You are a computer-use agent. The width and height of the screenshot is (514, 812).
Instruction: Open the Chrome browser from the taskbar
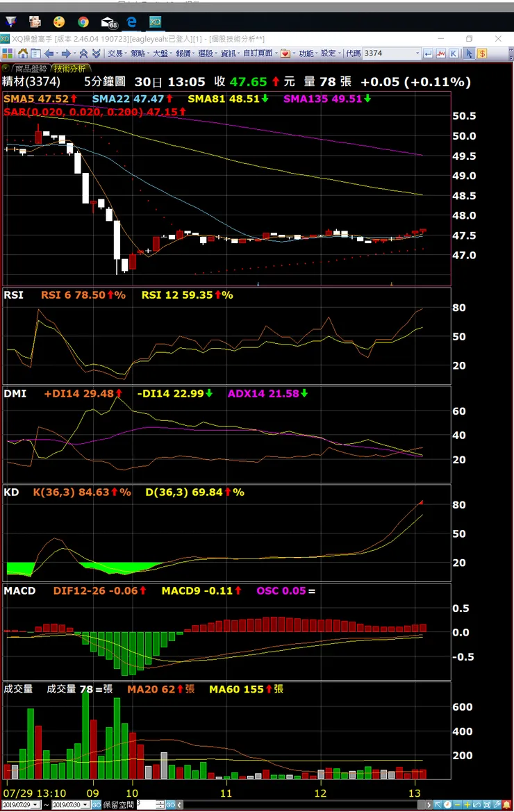tap(83, 22)
